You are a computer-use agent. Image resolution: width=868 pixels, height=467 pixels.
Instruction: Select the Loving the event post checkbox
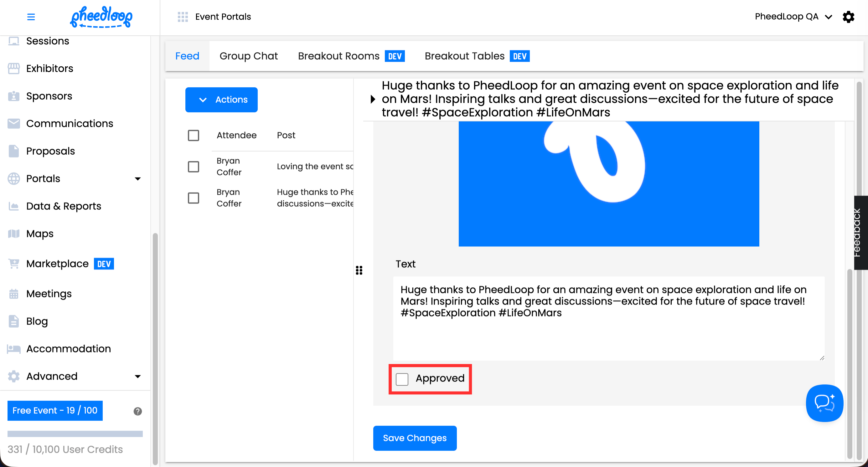pyautogui.click(x=194, y=167)
